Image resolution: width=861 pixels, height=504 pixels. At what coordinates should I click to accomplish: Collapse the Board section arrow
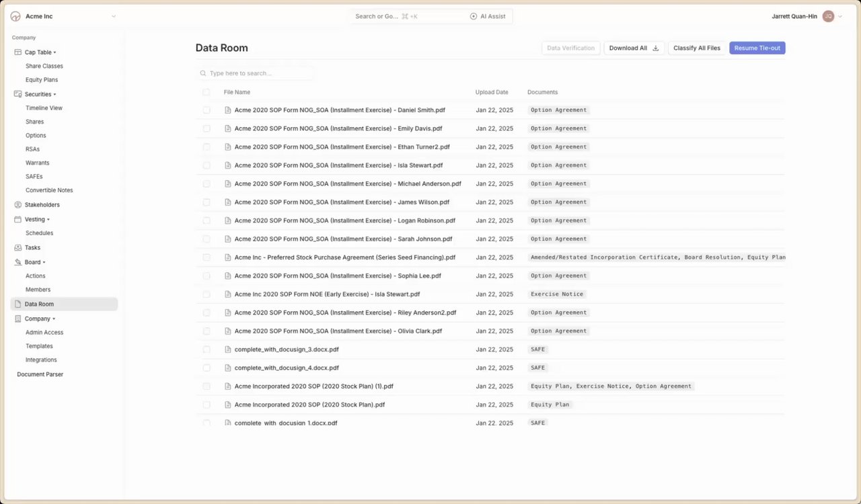point(44,263)
